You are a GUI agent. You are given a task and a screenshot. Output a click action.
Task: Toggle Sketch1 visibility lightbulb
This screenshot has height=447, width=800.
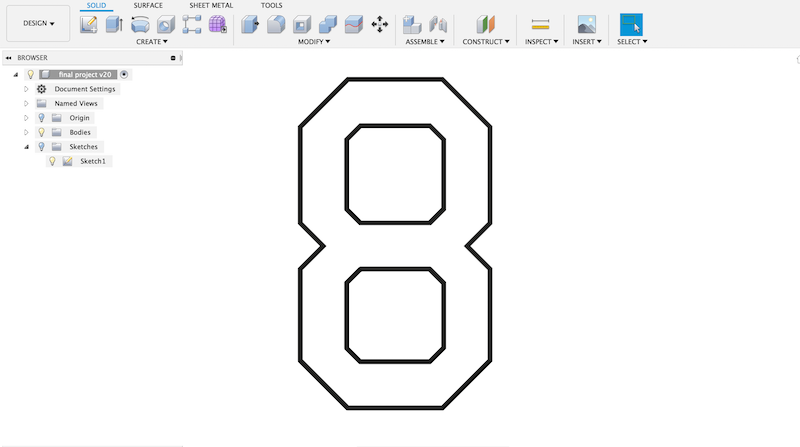[52, 161]
